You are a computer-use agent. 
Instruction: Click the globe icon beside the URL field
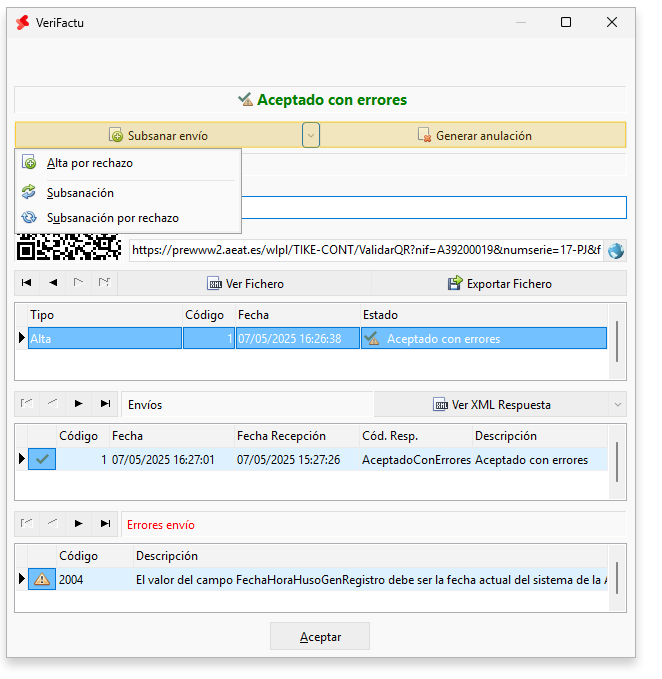click(615, 250)
